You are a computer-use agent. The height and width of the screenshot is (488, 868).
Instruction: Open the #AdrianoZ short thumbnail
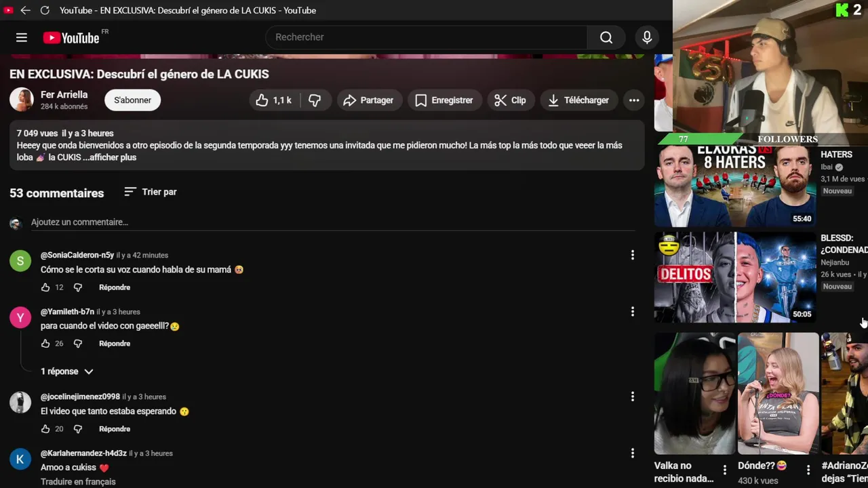coord(844,393)
